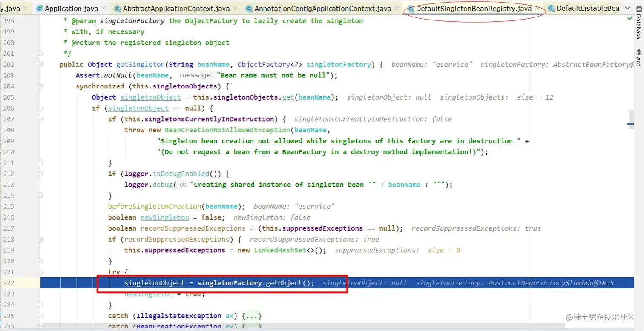Image resolution: width=644 pixels, height=331 pixels.
Task: Click the 'o:' parameter hint line 213
Action: click(x=182, y=185)
